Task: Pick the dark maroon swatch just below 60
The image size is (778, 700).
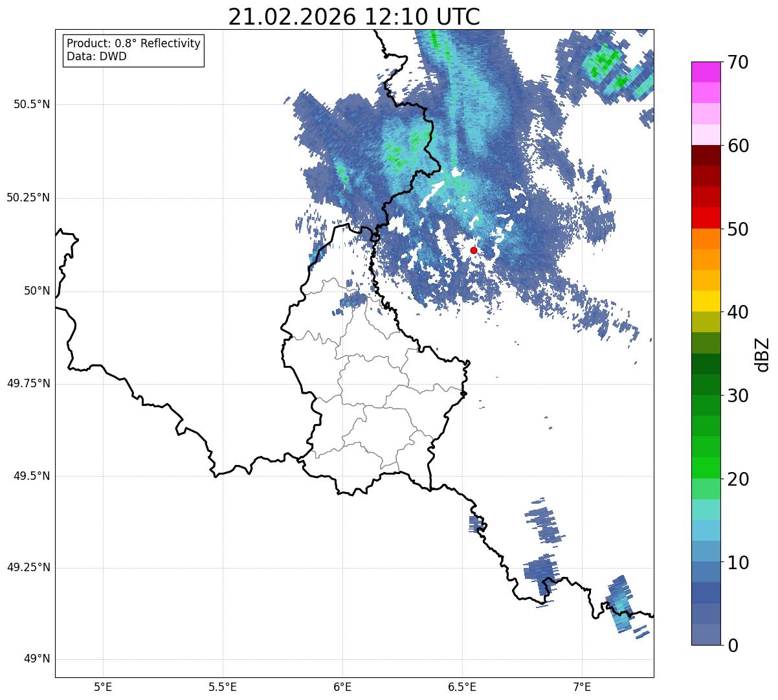Action: tap(706, 155)
